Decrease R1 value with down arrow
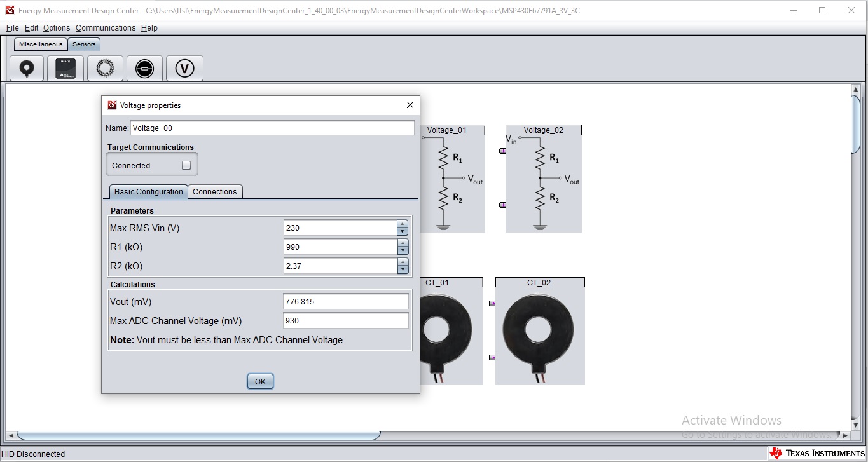Viewport: 868px width, 462px height. tap(403, 250)
